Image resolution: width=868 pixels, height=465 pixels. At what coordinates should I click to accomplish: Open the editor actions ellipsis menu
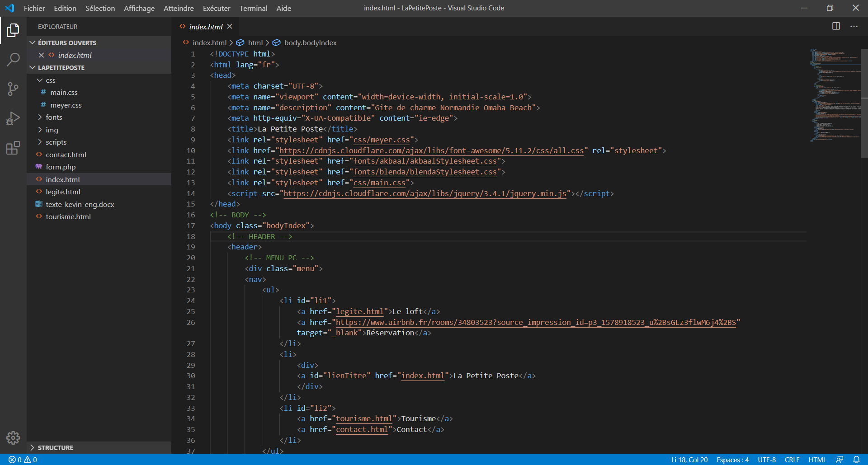pos(854,26)
